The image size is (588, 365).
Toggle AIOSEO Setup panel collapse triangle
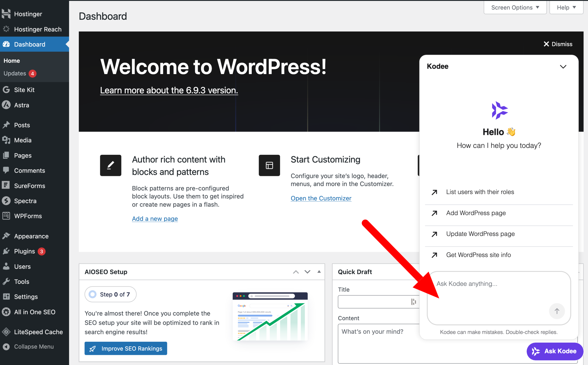tap(319, 272)
